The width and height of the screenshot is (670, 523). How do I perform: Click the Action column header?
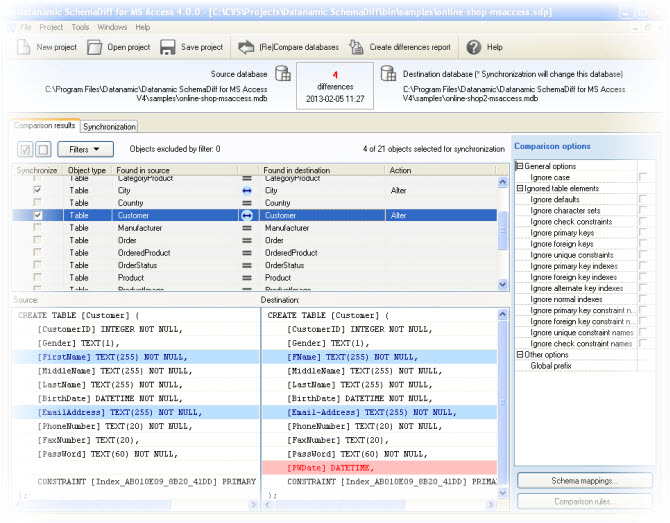point(441,170)
